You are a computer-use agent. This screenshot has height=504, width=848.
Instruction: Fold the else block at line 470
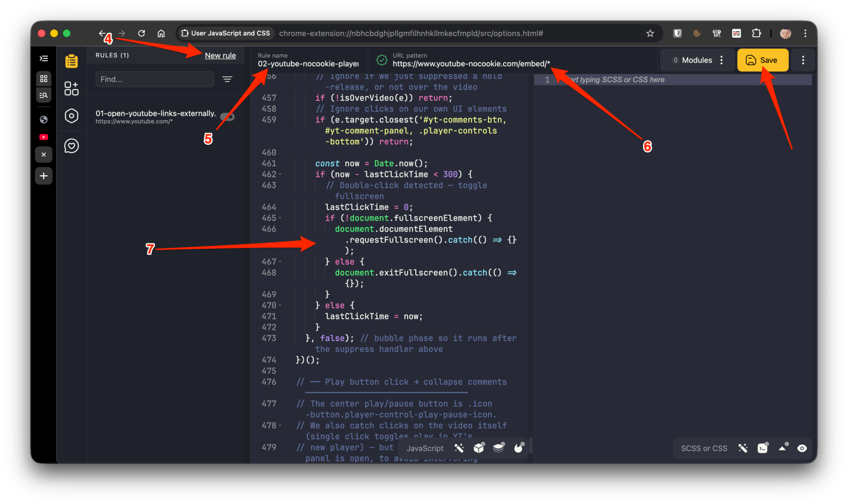(280, 305)
